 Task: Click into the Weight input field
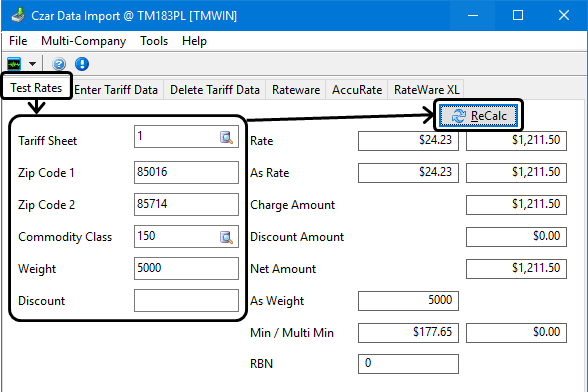point(186,269)
